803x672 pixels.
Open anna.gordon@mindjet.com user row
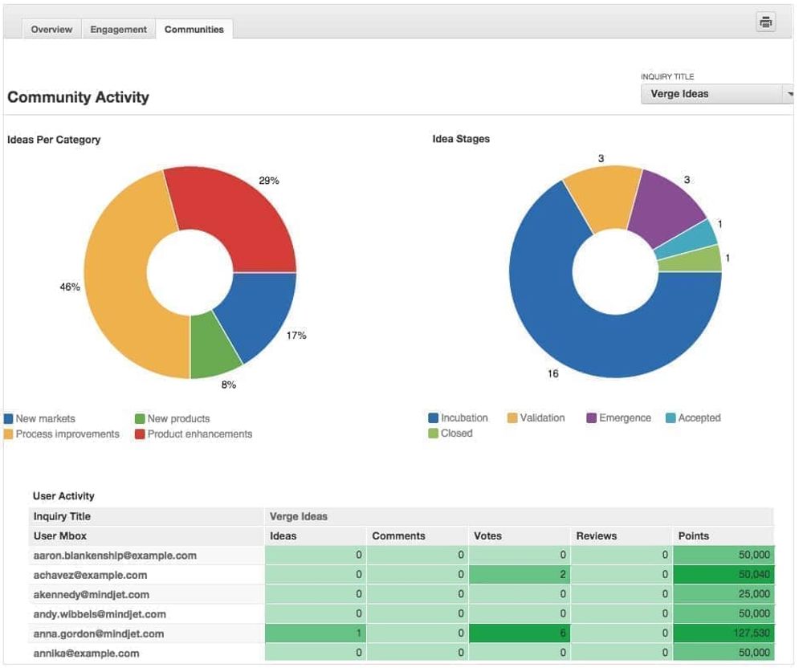(x=401, y=634)
